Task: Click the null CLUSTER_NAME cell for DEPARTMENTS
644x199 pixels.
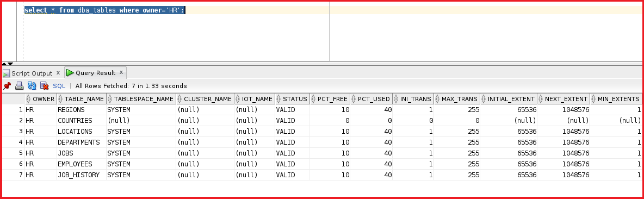Action: 205,142
